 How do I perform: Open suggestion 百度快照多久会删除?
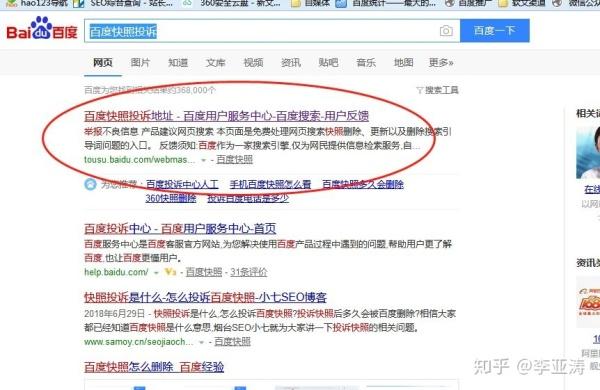[x=363, y=184]
